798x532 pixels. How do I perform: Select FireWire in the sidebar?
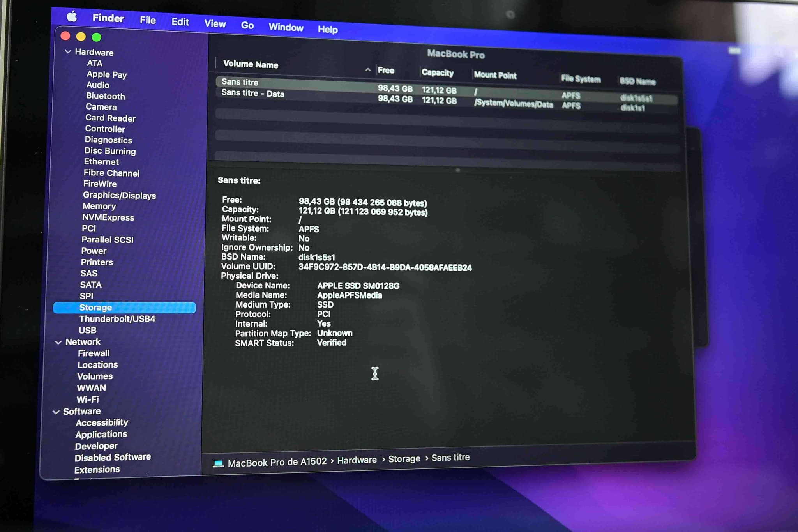[100, 184]
